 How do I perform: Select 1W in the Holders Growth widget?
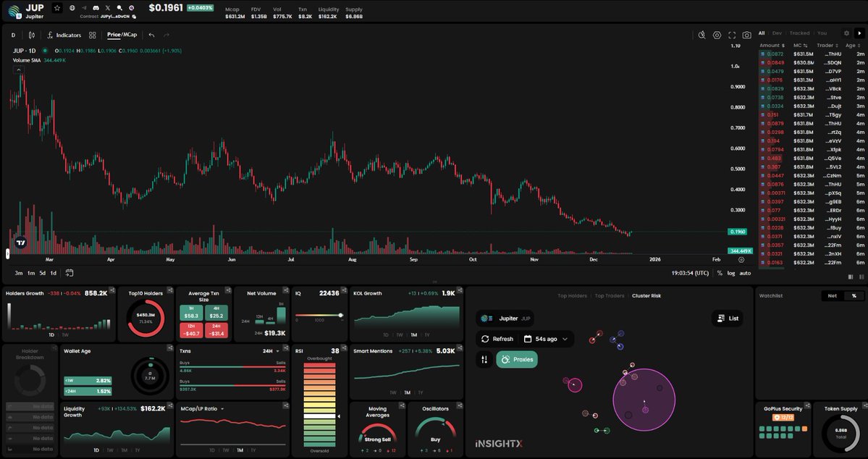(x=65, y=335)
